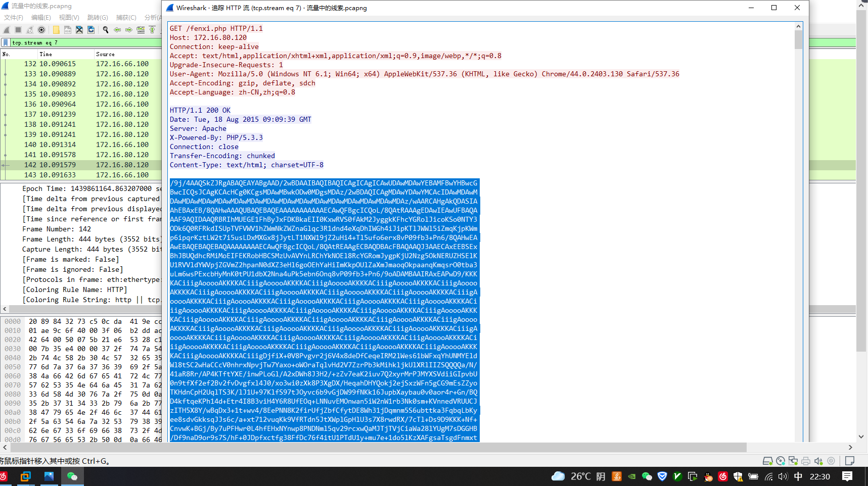The image size is (868, 486).
Task: Open a capture file via folder icon
Action: tap(56, 30)
